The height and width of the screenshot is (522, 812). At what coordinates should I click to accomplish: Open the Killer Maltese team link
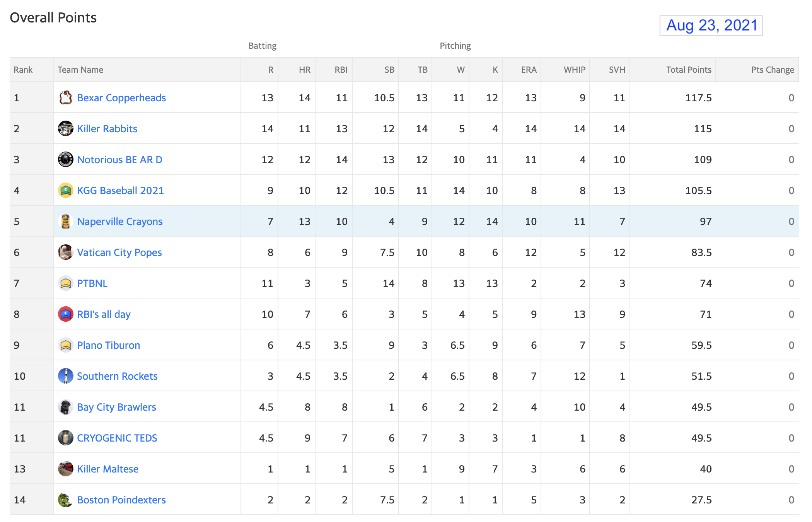coord(107,469)
